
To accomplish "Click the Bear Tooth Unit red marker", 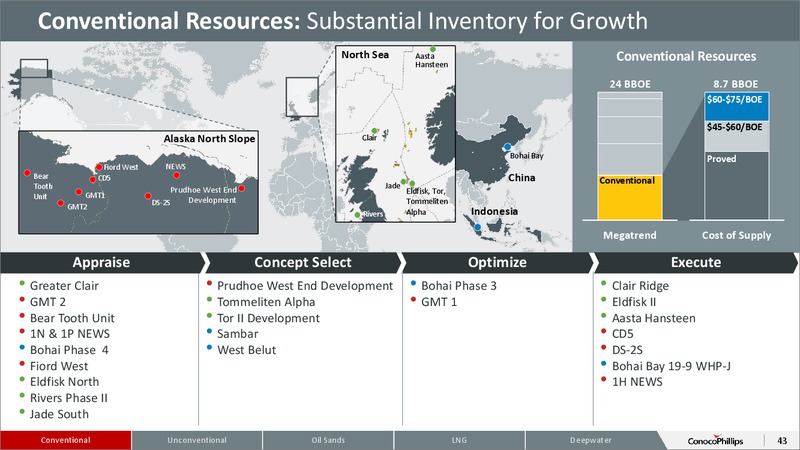I will point(27,173).
